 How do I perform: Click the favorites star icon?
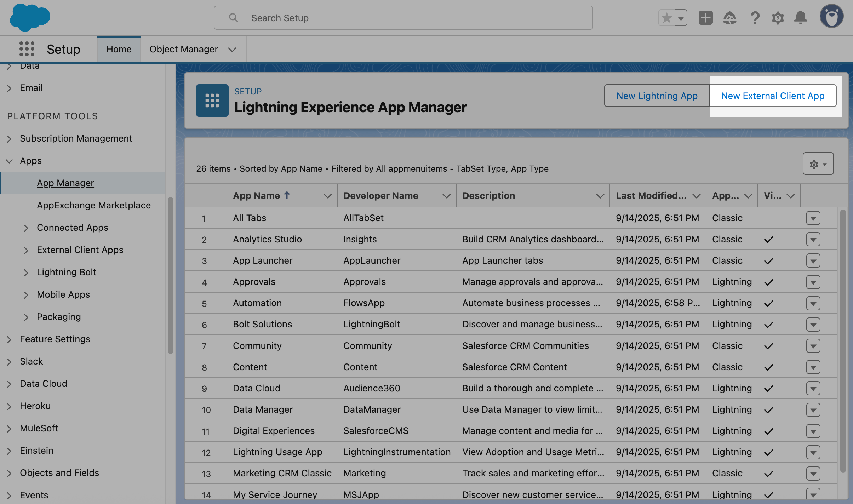point(666,18)
